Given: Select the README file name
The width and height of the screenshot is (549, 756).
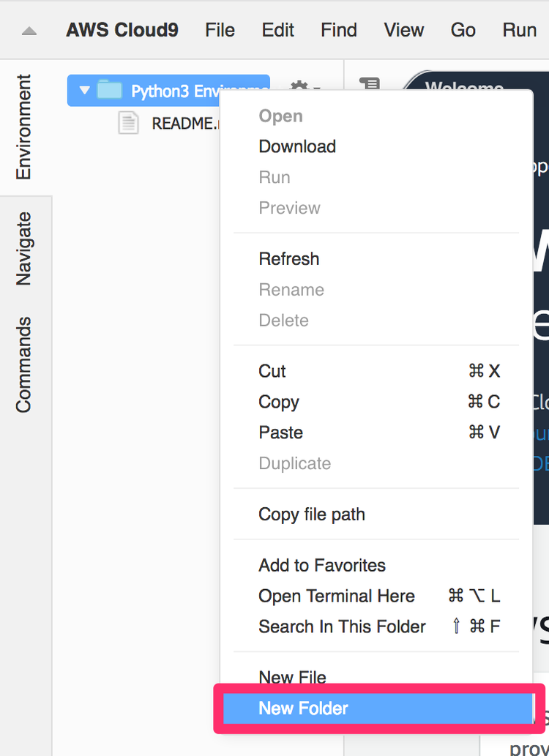Looking at the screenshot, I should click(x=185, y=124).
